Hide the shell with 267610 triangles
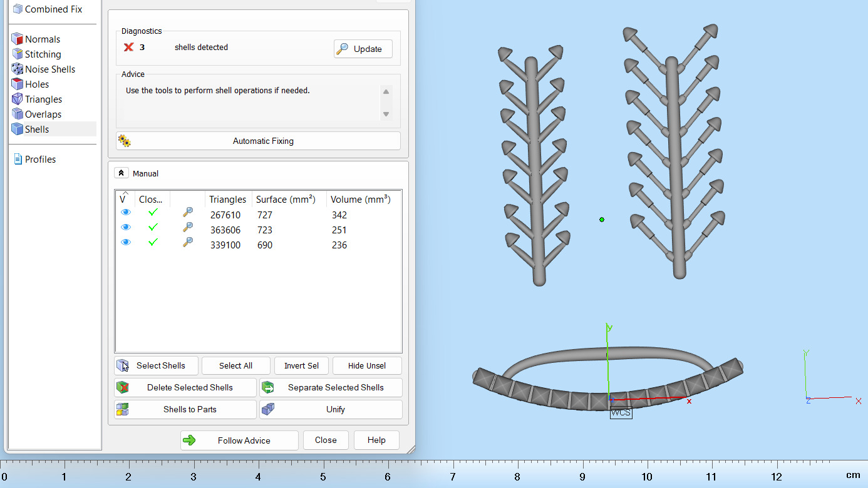This screenshot has width=868, height=488. point(126,213)
